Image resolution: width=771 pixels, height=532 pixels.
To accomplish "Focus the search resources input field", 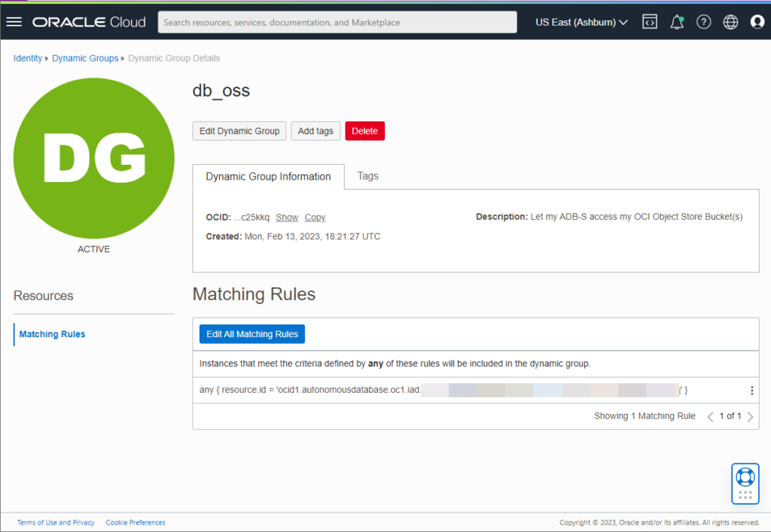I will tap(337, 22).
